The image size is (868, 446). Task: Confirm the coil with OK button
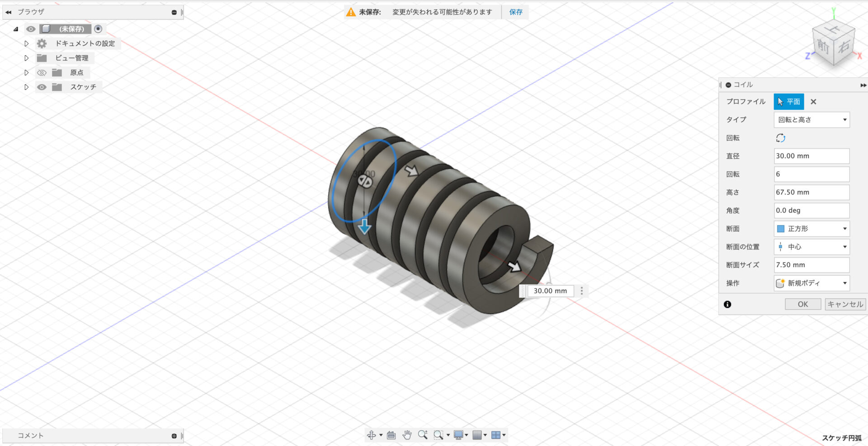[802, 304]
